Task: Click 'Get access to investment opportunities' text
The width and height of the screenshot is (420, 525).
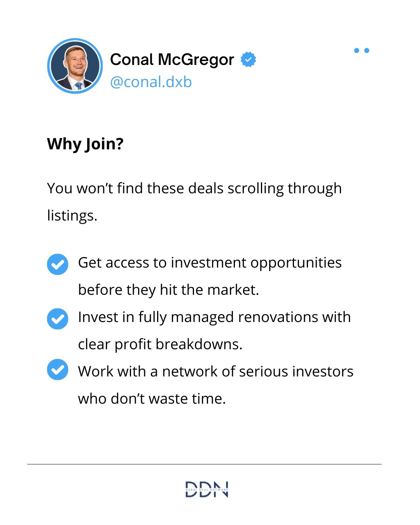Action: [x=210, y=263]
